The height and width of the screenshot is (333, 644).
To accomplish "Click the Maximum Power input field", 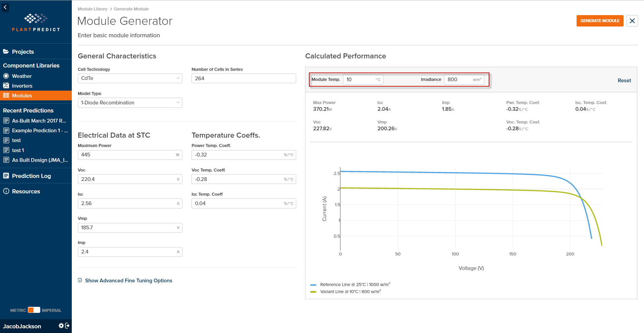I will [x=130, y=155].
